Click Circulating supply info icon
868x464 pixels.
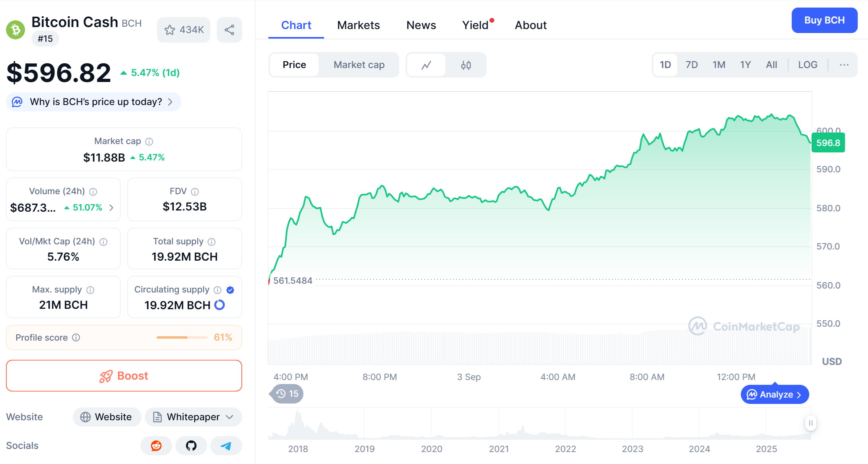click(217, 290)
